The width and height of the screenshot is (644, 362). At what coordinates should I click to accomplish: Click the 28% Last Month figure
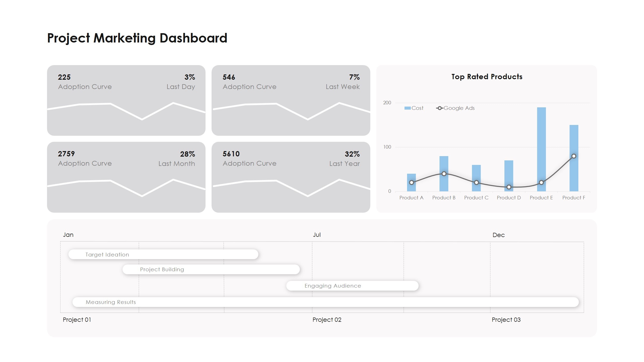coord(187,154)
